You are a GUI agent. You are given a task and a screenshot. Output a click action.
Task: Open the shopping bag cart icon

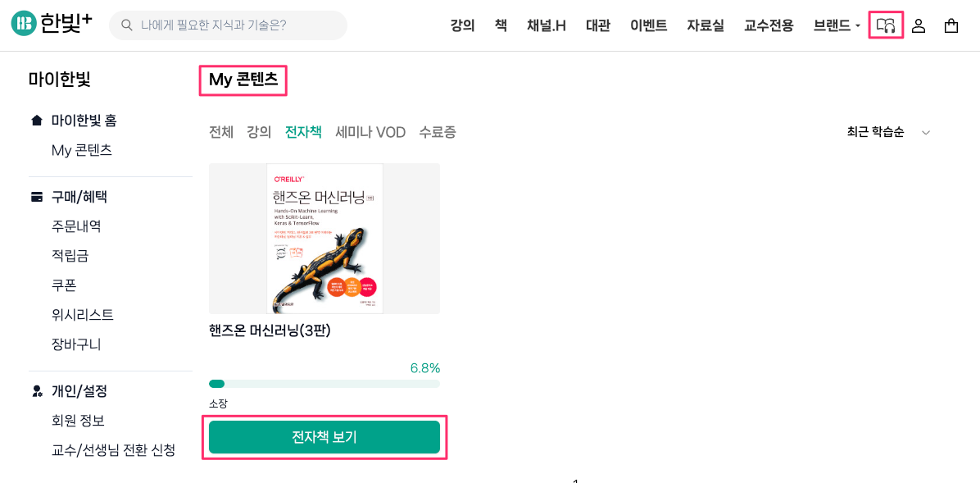click(951, 25)
